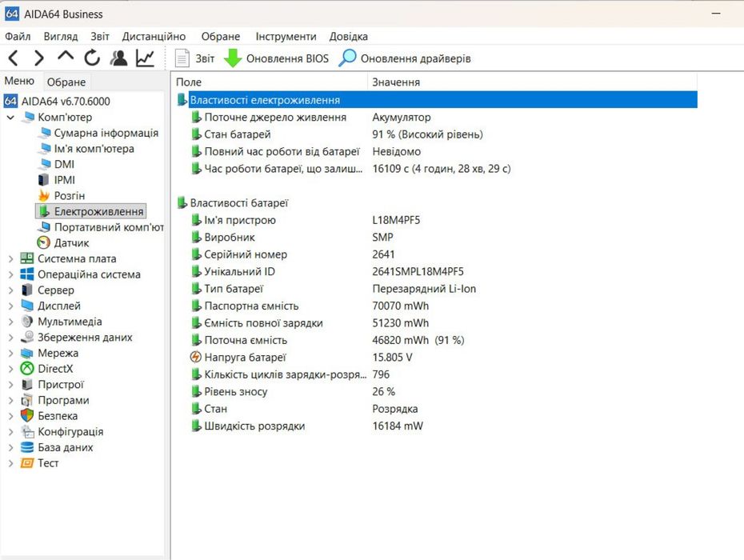Select the Паспортна ємність row

(310, 306)
